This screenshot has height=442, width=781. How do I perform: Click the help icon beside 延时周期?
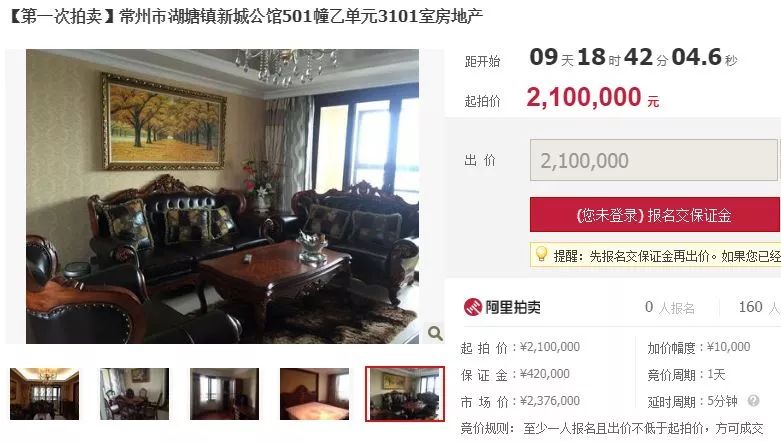click(x=753, y=401)
